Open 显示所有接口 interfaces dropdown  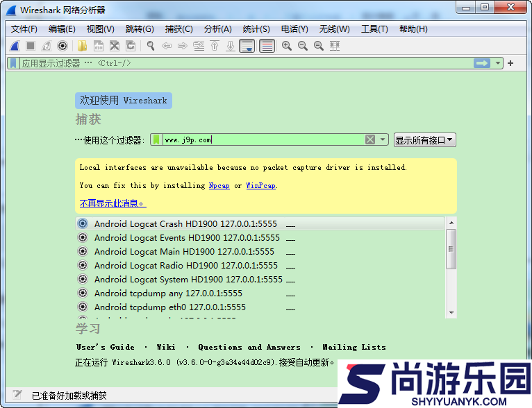pyautogui.click(x=424, y=140)
